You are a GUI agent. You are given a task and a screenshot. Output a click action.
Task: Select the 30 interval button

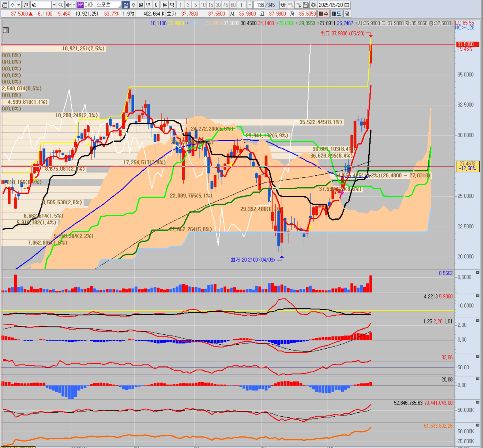pos(218,5)
